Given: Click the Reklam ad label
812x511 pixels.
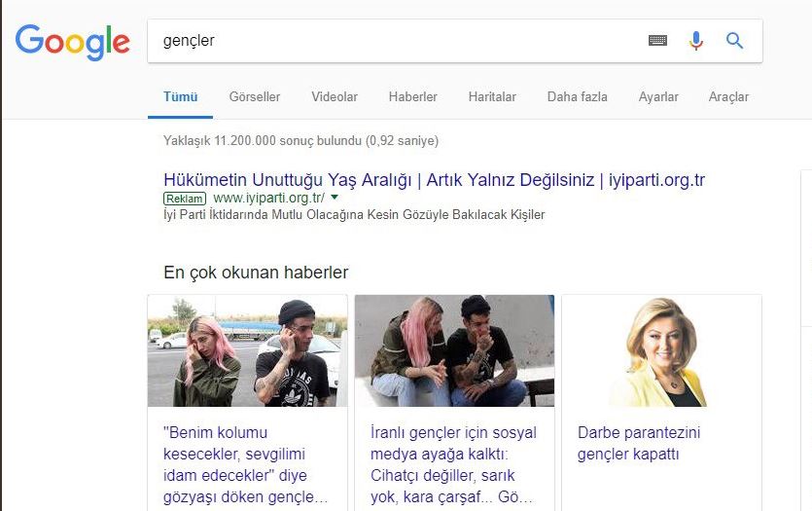Looking at the screenshot, I should pyautogui.click(x=185, y=199).
